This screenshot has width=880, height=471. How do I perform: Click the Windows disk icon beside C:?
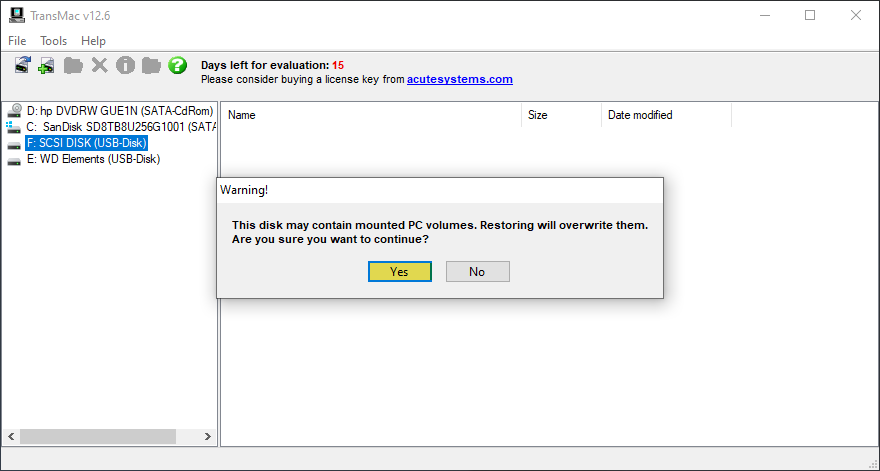(x=15, y=127)
